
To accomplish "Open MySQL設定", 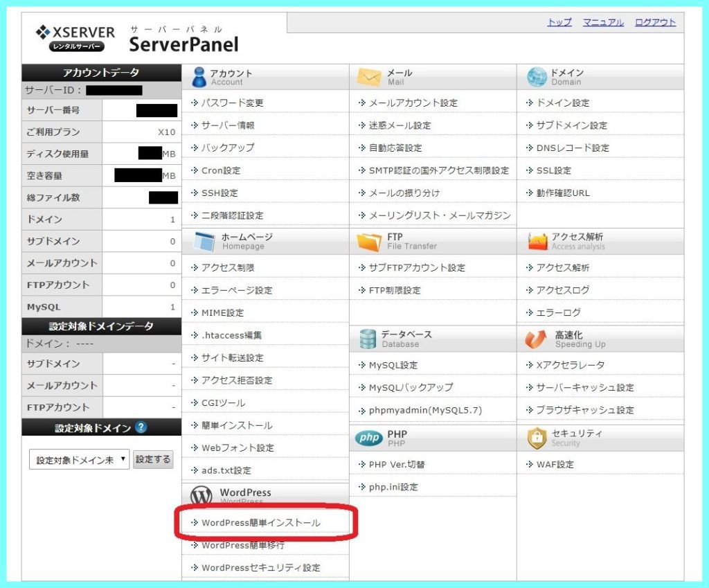I will coord(393,365).
